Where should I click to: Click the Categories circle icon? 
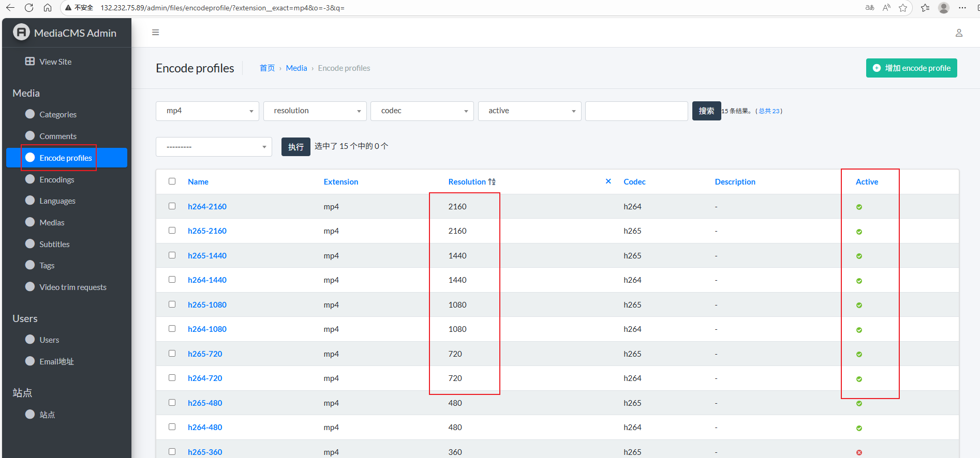coord(30,114)
